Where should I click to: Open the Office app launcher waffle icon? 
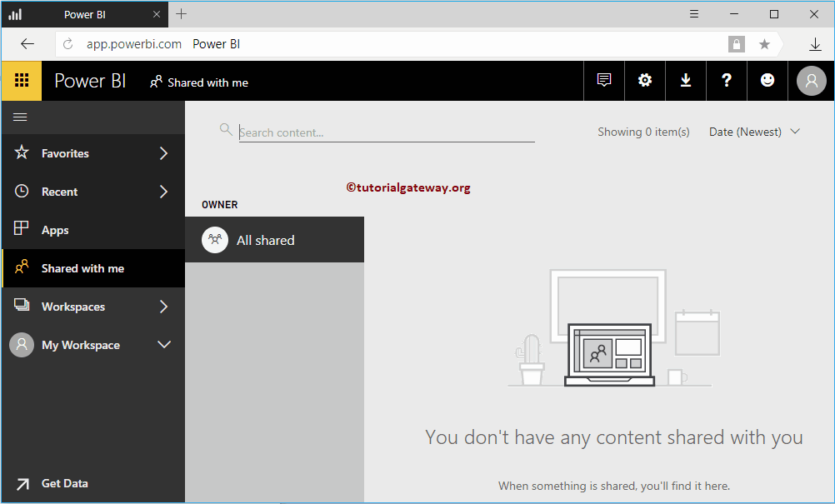(x=21, y=81)
